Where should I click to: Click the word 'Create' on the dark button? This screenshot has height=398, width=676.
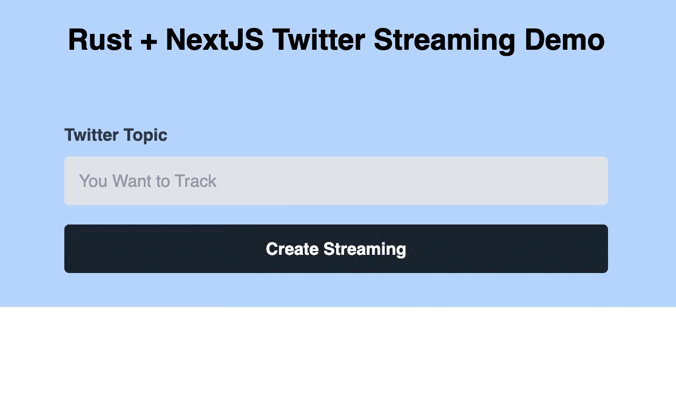(291, 249)
